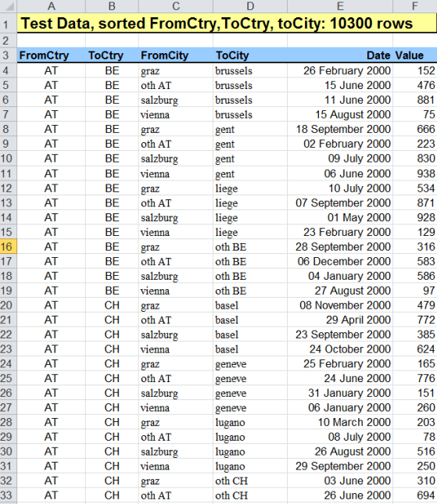The height and width of the screenshot is (504, 437).
Task: Select cell with 26 February 2000
Action: [340, 70]
